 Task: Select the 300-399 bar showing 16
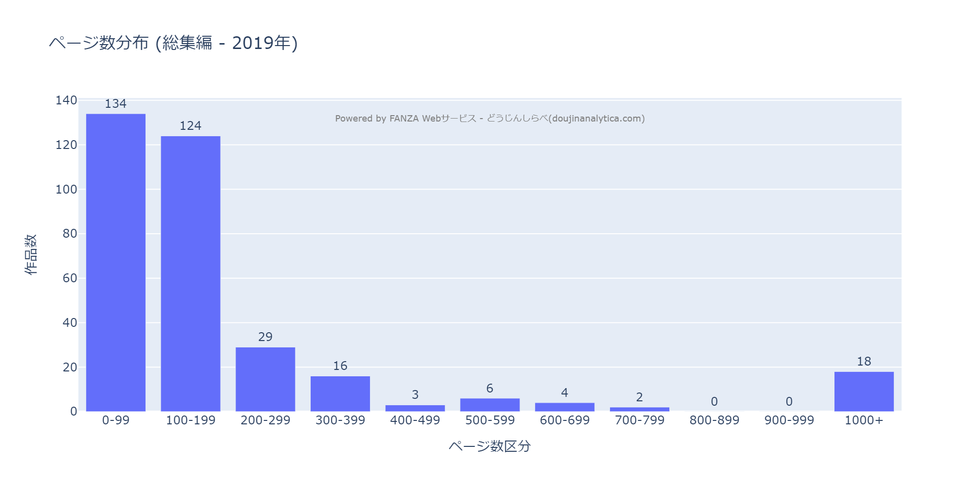(340, 393)
